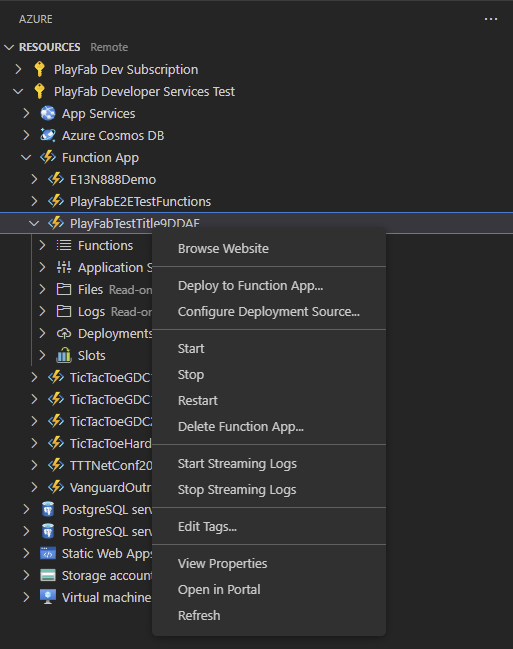Screen dimensions: 513x649
Task: Click the PlayFab Developer Services Test key icon
Action: (40, 91)
